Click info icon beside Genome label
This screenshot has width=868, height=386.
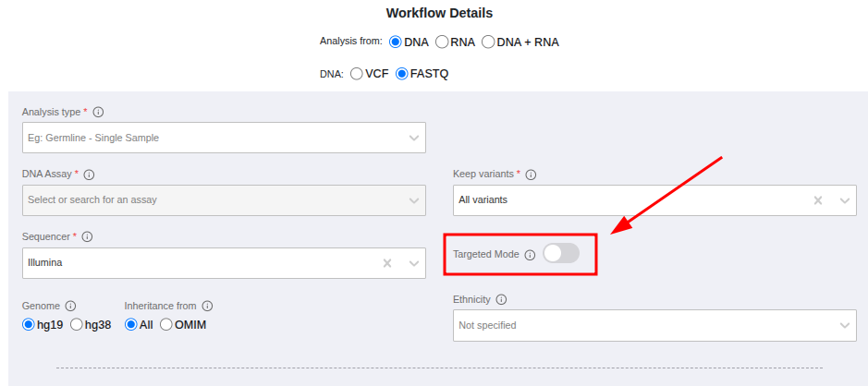70,306
